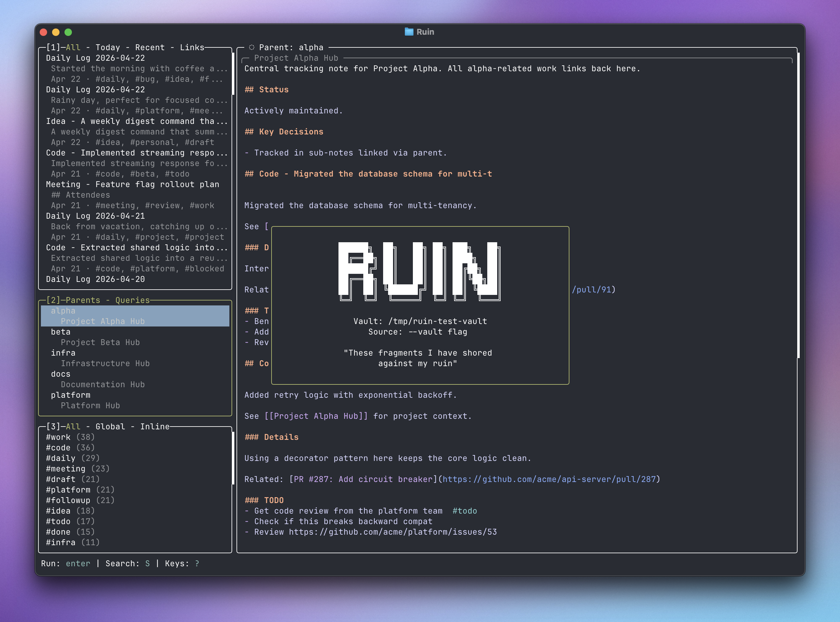The width and height of the screenshot is (840, 622).
Task: Click the folder icon in the title bar
Action: click(x=409, y=32)
